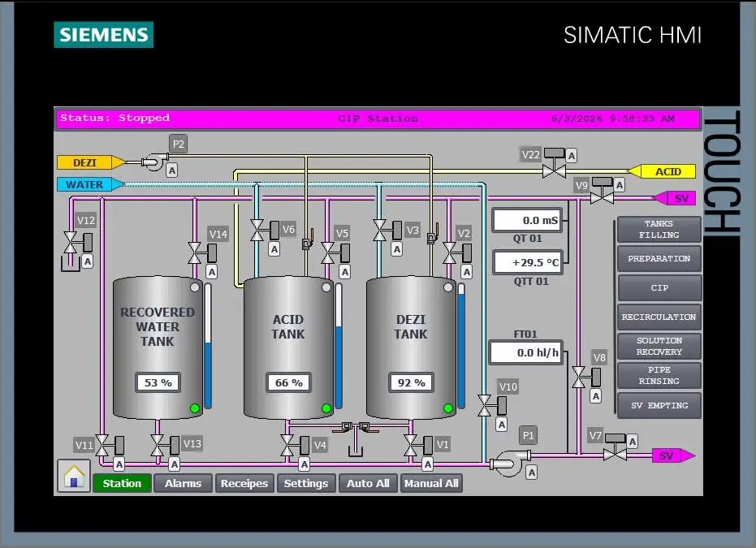The image size is (756, 548).
Task: Open the Settings tab
Action: [x=306, y=483]
